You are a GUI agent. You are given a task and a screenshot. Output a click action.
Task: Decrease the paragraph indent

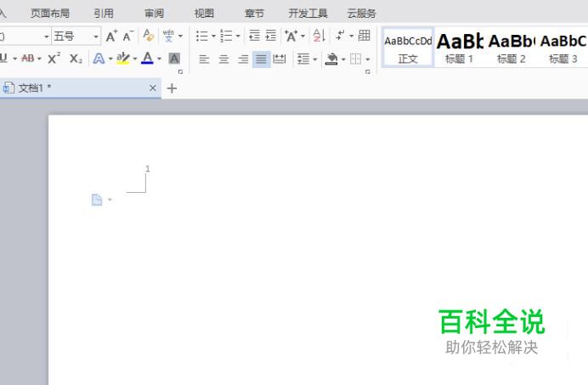(x=255, y=36)
